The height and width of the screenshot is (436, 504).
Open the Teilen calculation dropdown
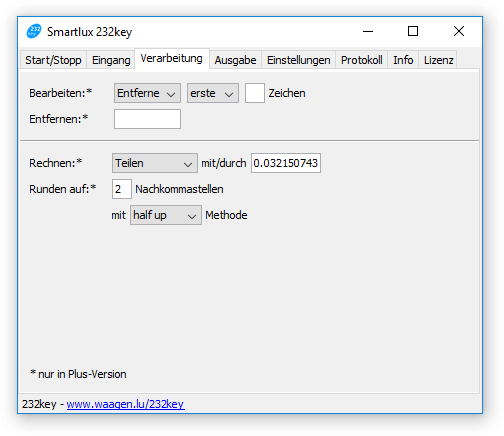[155, 163]
